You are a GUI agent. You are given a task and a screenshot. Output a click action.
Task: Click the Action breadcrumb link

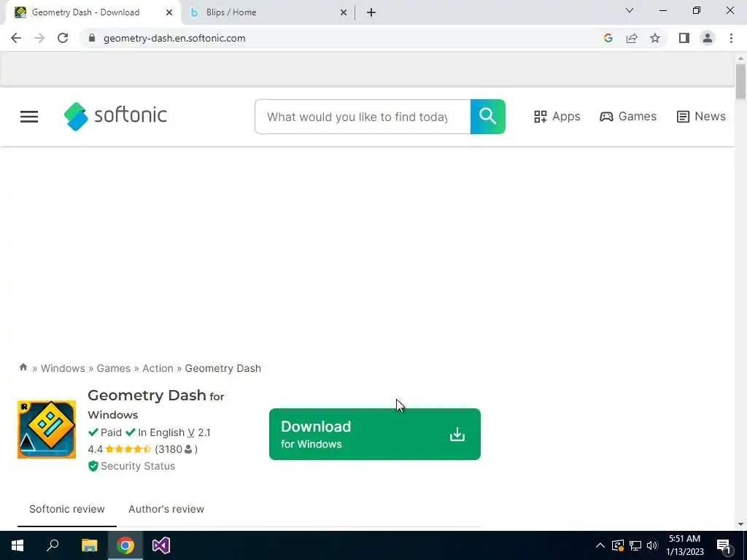pos(158,368)
